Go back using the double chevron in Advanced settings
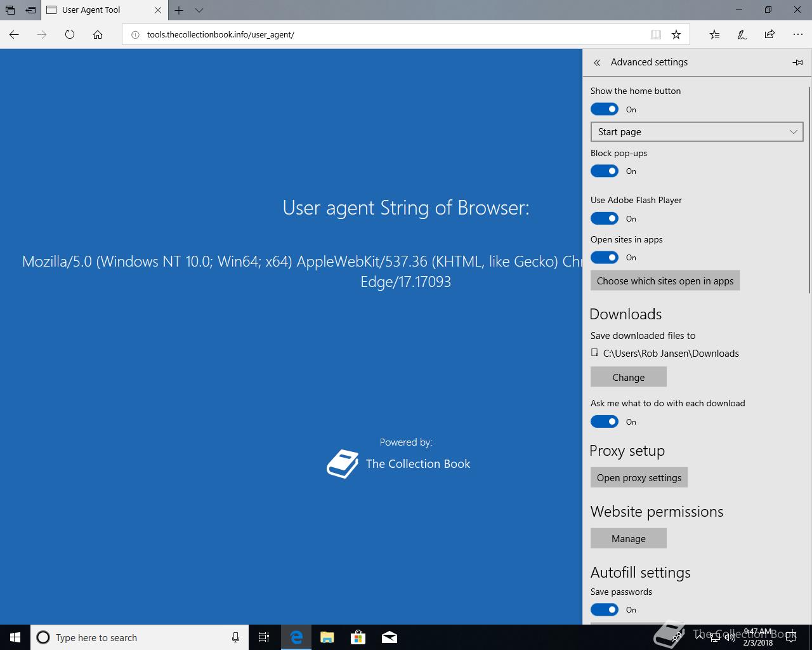The width and height of the screenshot is (812, 650). [597, 62]
